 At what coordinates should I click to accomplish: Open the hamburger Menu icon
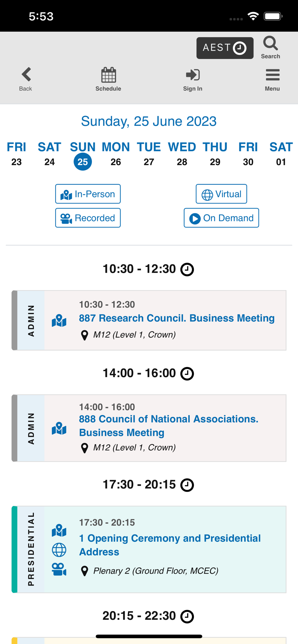click(273, 75)
